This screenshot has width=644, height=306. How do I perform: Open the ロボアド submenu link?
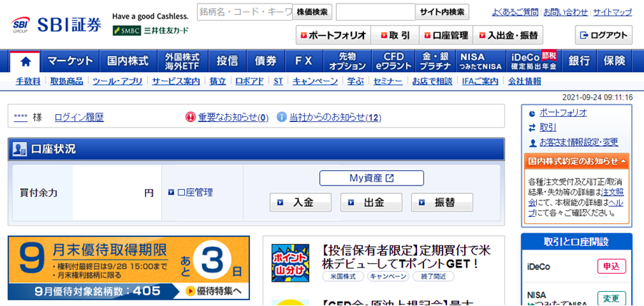tap(249, 81)
